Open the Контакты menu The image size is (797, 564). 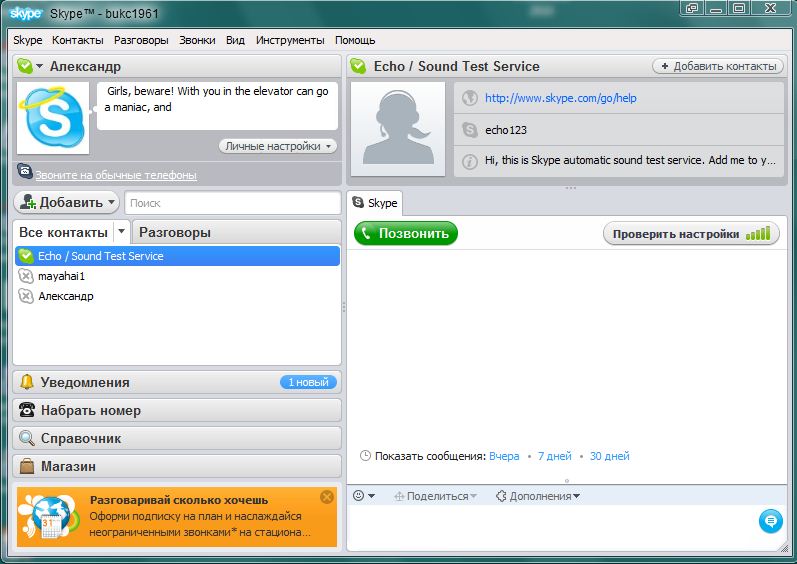coord(78,41)
